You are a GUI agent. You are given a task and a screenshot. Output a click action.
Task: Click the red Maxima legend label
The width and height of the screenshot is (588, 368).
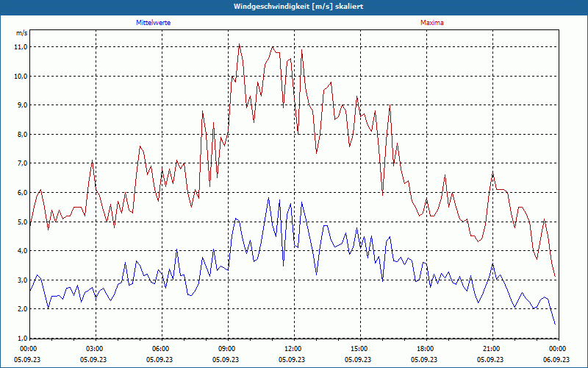432,23
